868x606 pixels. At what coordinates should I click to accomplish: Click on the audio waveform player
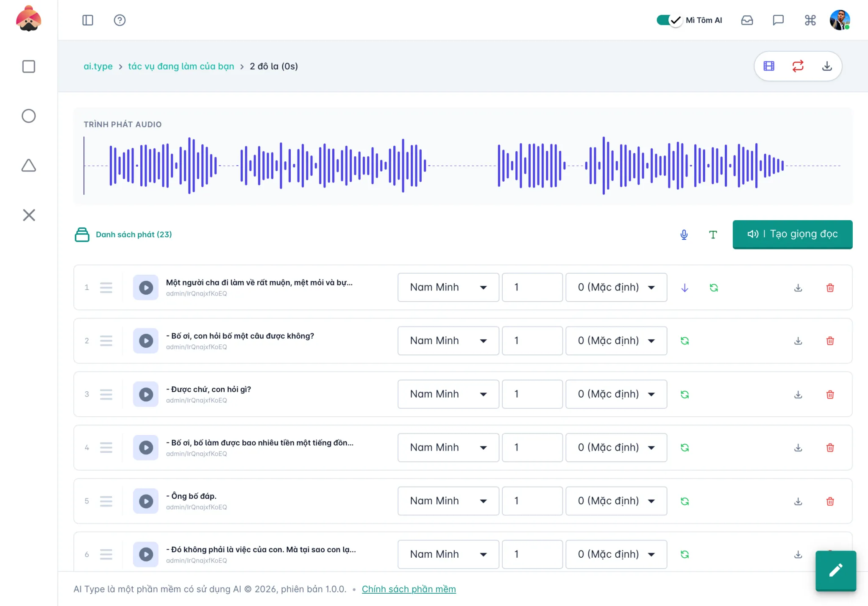462,166
